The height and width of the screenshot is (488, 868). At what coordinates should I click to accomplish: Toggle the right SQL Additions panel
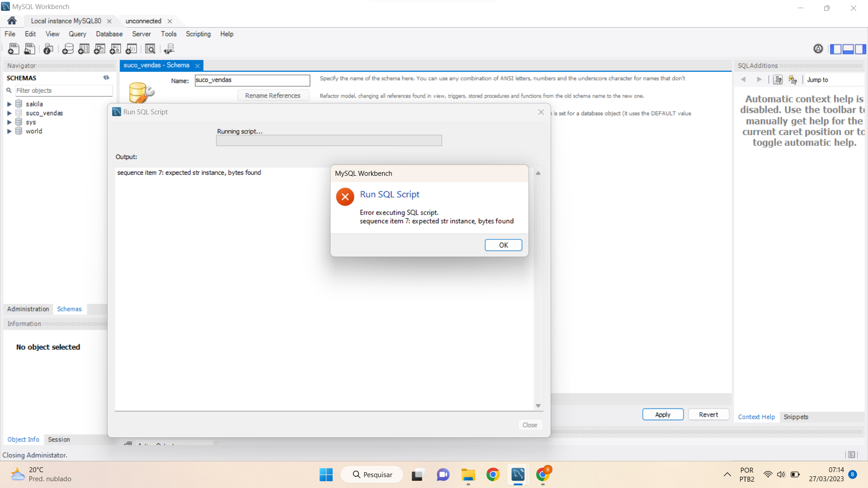click(x=860, y=49)
